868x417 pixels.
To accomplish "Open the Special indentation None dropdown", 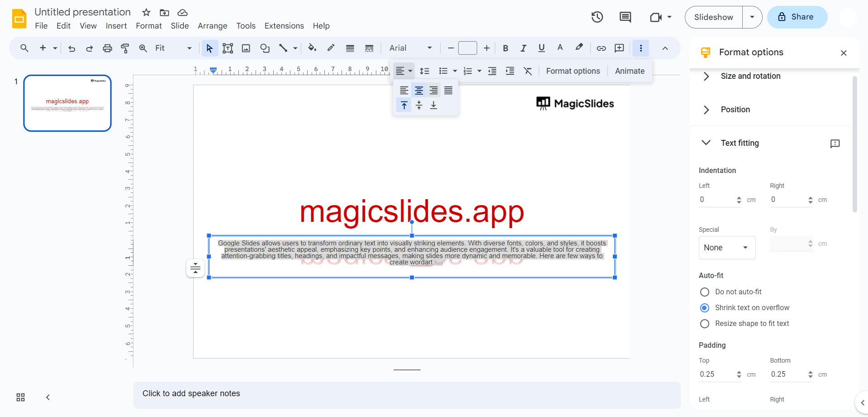I will click(x=727, y=248).
